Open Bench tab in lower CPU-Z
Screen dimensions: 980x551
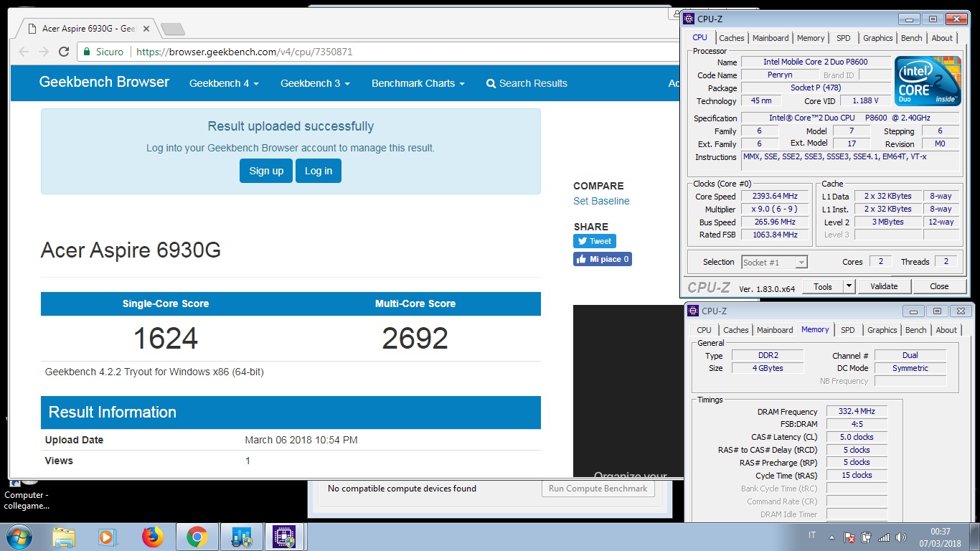(x=916, y=330)
